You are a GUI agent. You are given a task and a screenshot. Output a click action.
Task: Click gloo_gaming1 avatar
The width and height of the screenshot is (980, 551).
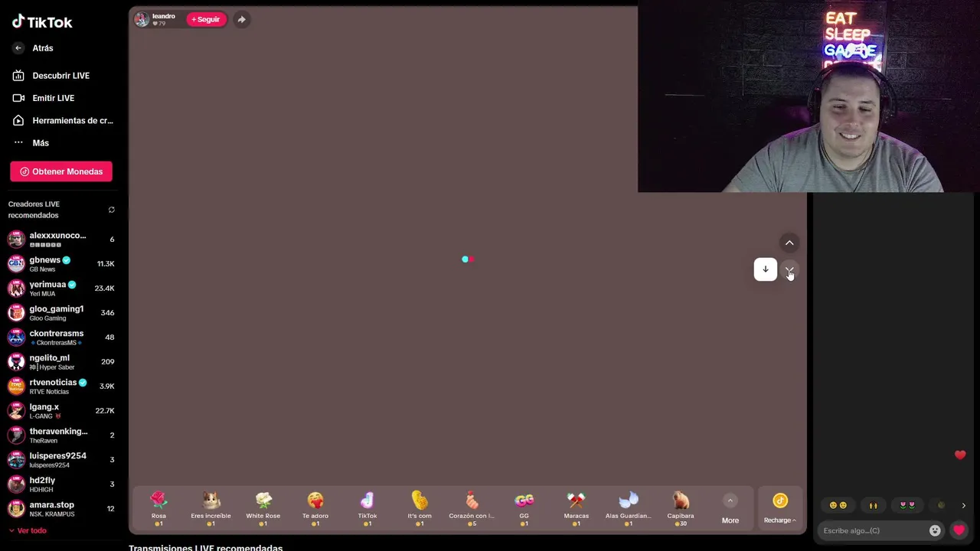click(x=16, y=313)
